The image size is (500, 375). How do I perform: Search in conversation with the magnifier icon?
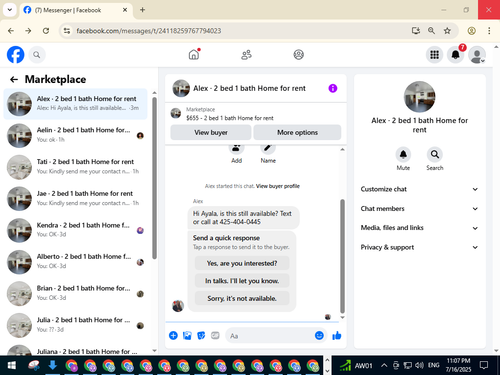(435, 154)
